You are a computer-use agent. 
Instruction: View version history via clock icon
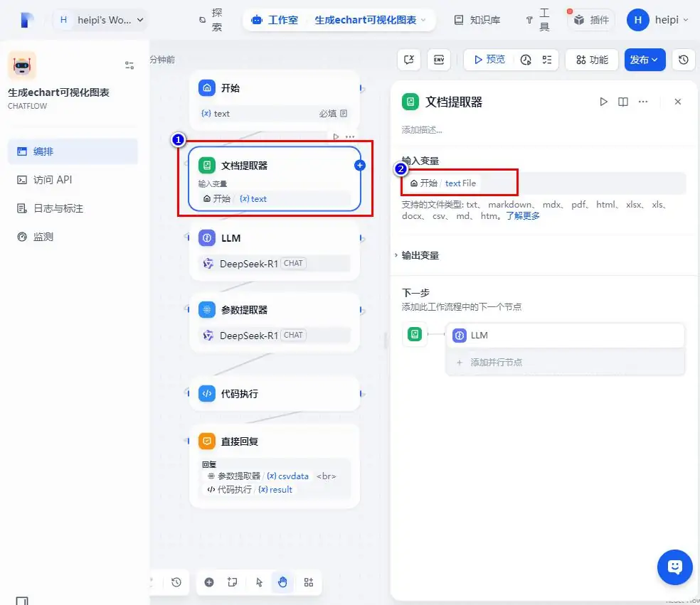tap(684, 60)
